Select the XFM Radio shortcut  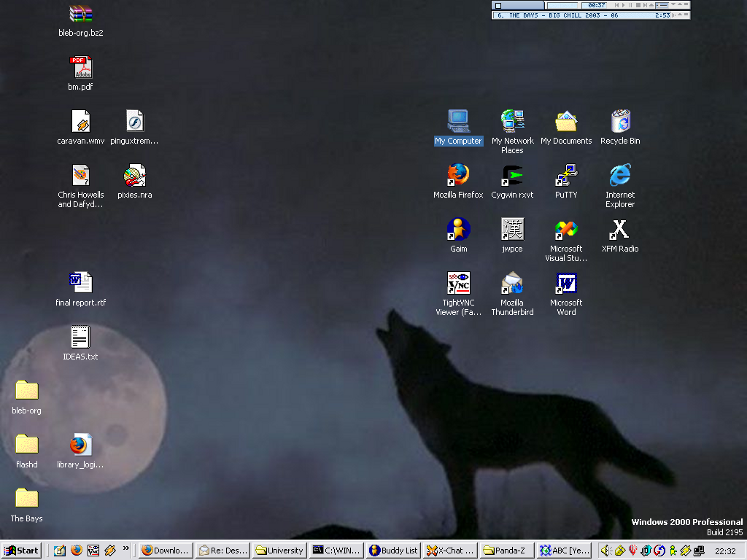click(x=619, y=230)
